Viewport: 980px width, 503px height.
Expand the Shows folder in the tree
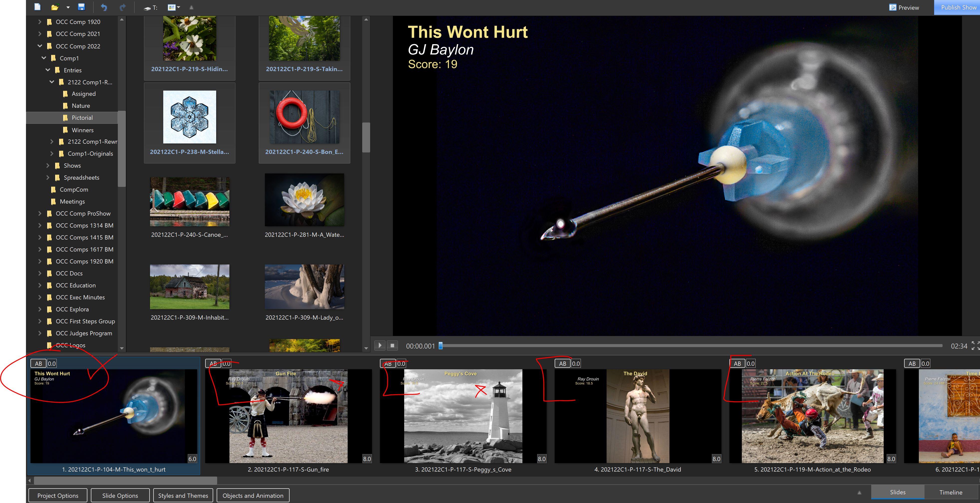point(48,165)
